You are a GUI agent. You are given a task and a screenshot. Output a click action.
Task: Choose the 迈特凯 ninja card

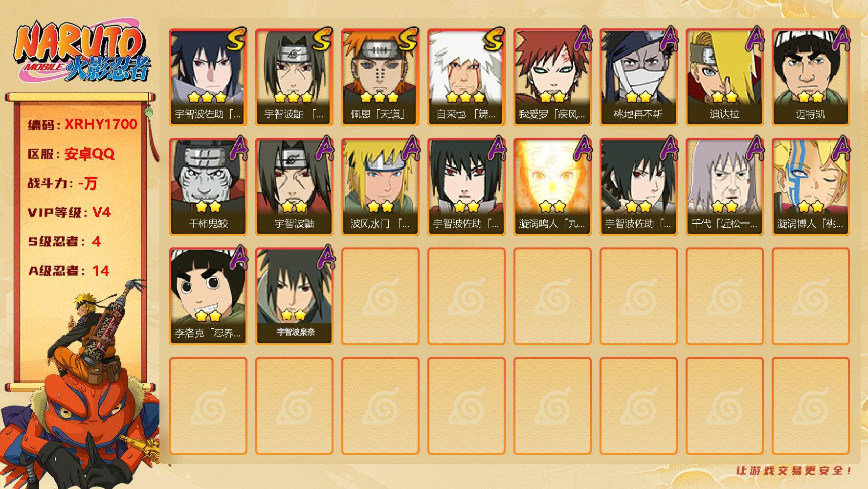[810, 77]
